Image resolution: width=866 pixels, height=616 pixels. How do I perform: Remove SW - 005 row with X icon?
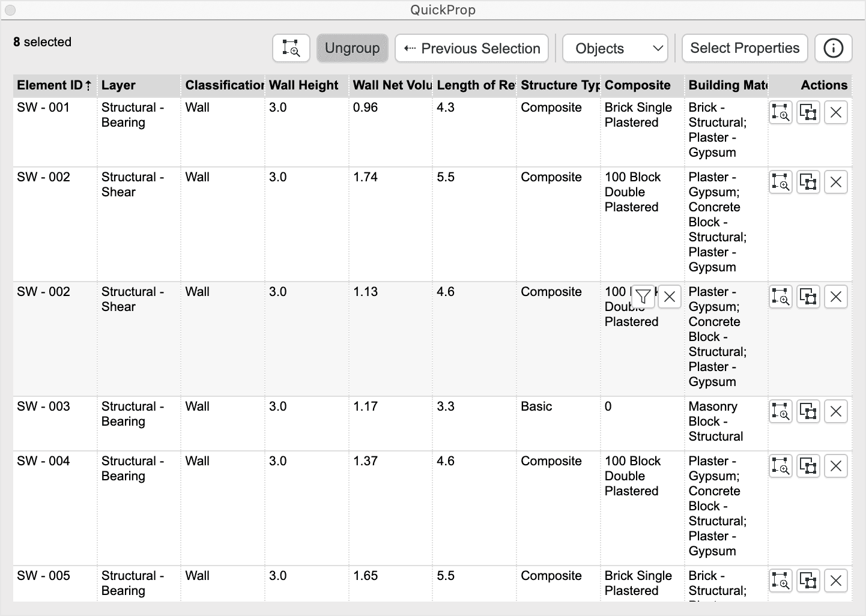(x=835, y=581)
